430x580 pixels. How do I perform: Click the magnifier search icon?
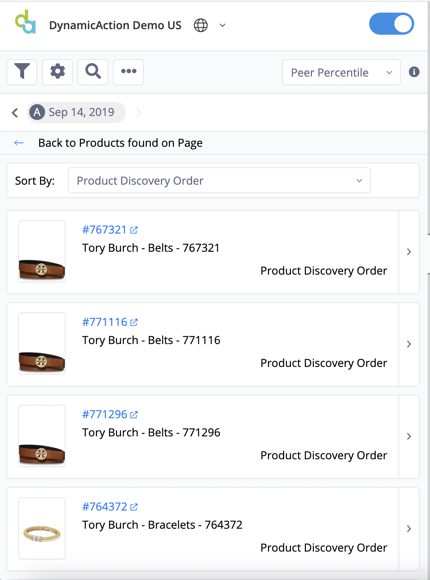(93, 72)
